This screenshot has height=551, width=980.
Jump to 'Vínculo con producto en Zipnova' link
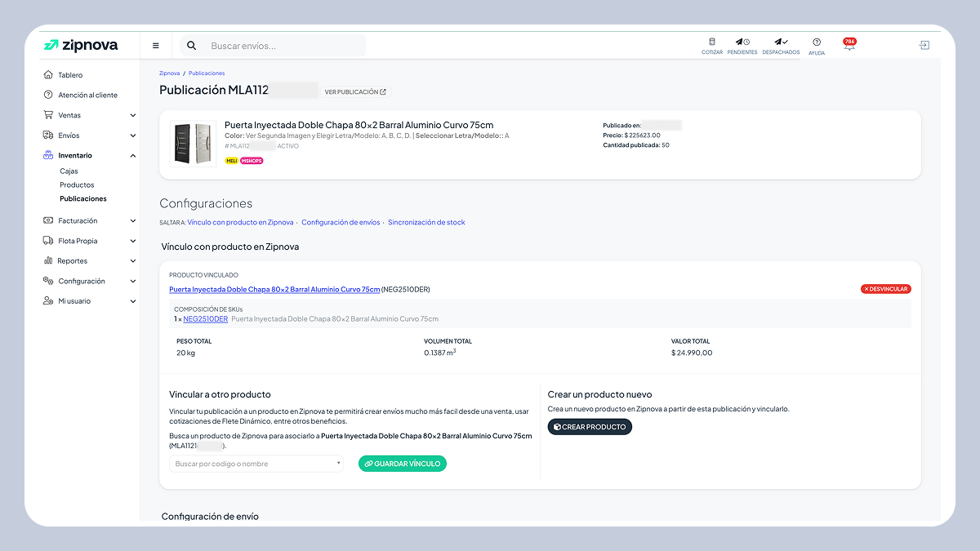pos(240,222)
